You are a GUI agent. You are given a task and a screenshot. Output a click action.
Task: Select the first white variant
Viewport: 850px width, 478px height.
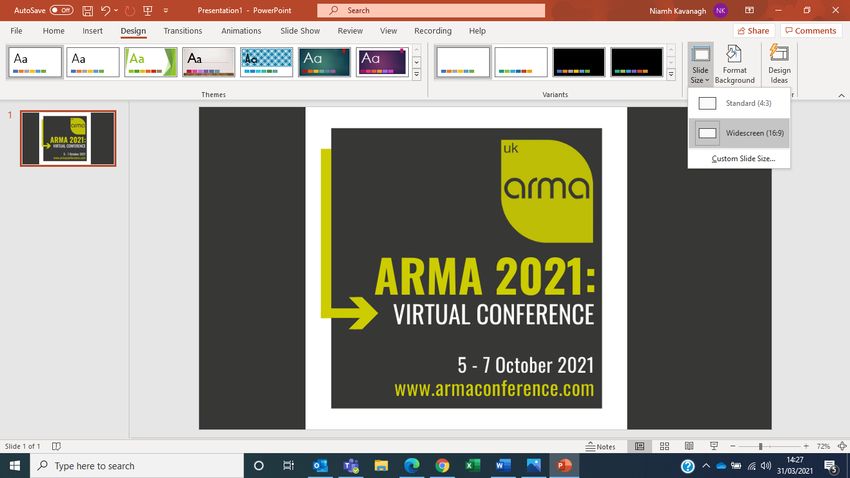(x=462, y=62)
